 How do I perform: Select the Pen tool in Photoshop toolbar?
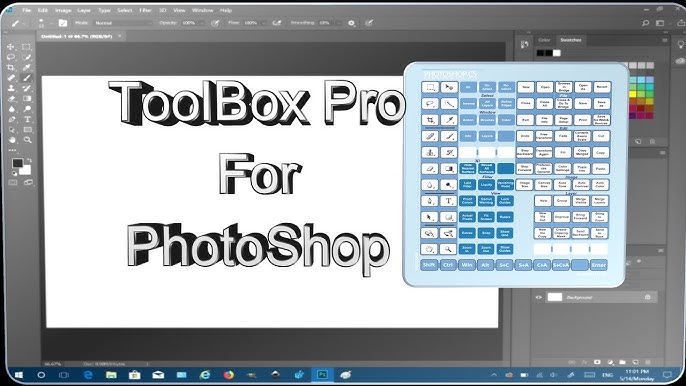click(x=11, y=119)
